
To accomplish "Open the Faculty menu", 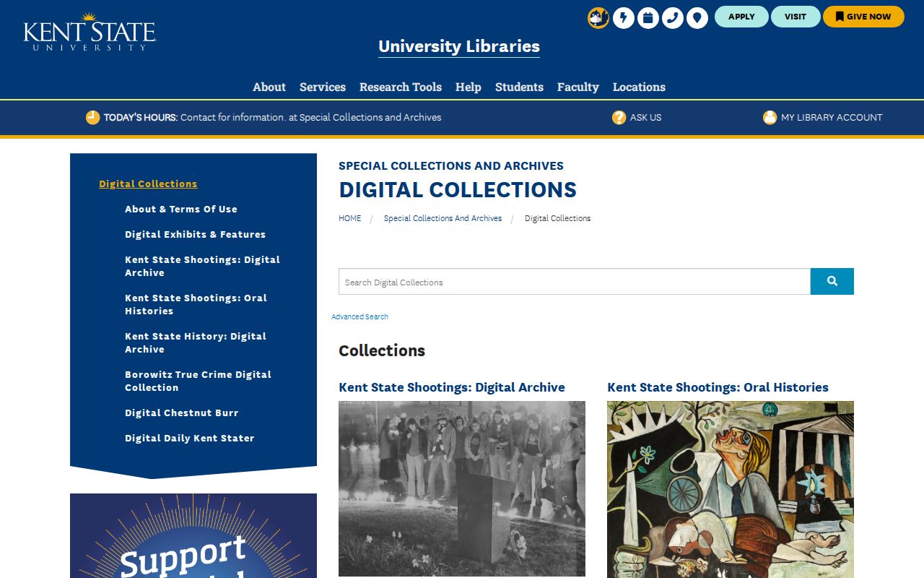I will click(x=578, y=87).
